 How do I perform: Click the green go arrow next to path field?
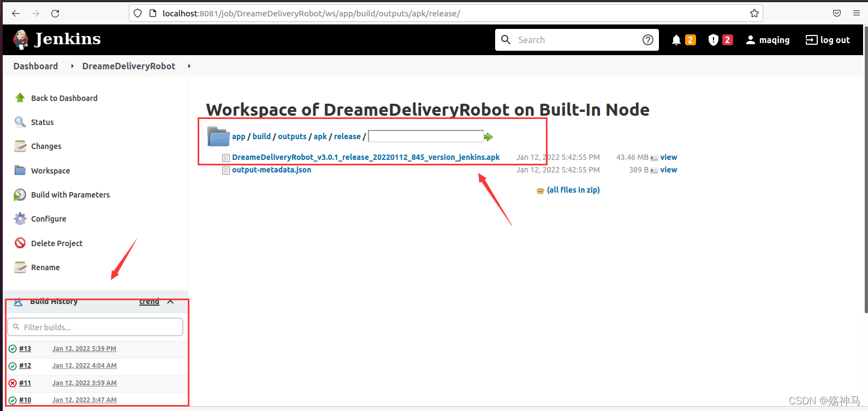489,137
